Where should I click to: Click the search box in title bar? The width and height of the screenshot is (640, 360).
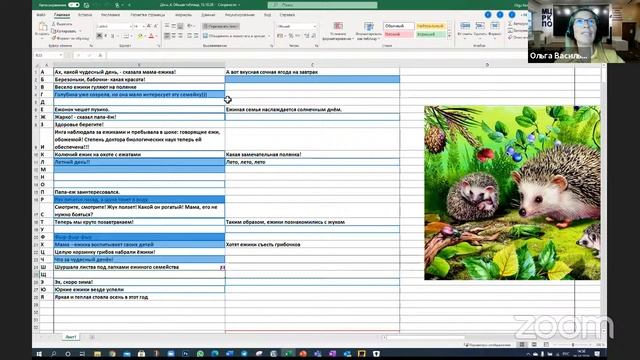[x=322, y=5]
